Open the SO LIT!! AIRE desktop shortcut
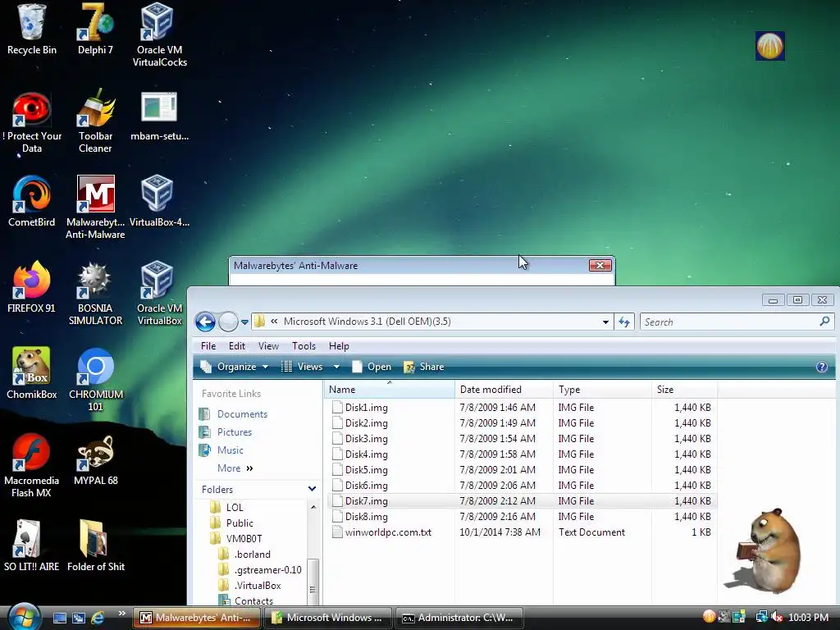This screenshot has height=630, width=840. coord(32,546)
